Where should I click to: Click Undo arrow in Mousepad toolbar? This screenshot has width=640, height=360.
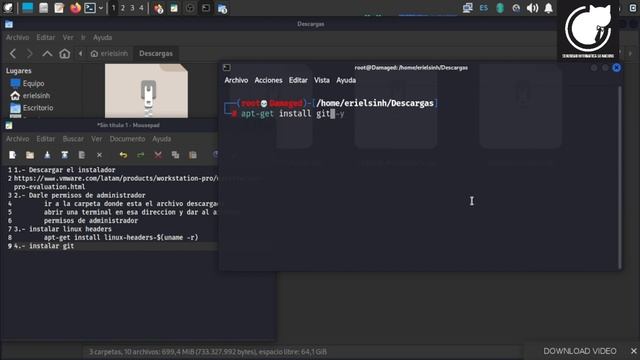tap(123, 155)
